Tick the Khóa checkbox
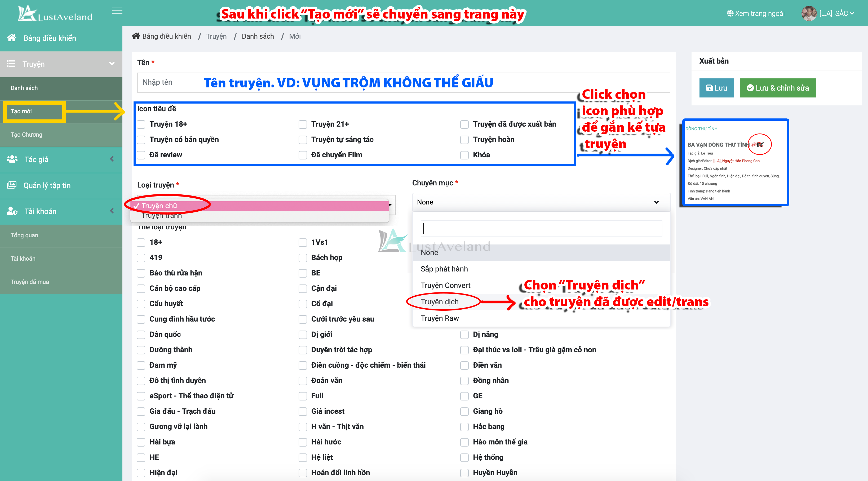 coord(464,155)
